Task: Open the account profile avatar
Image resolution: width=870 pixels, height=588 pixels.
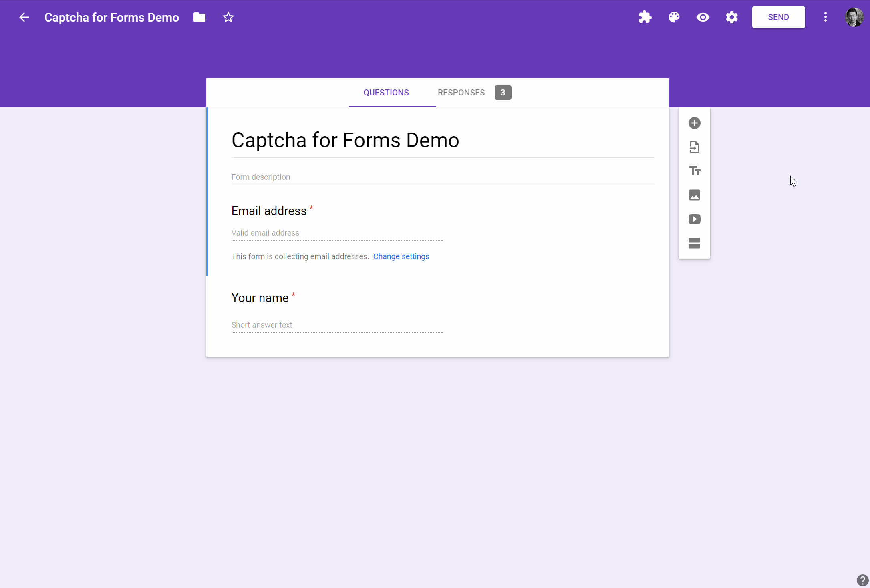Action: [854, 17]
